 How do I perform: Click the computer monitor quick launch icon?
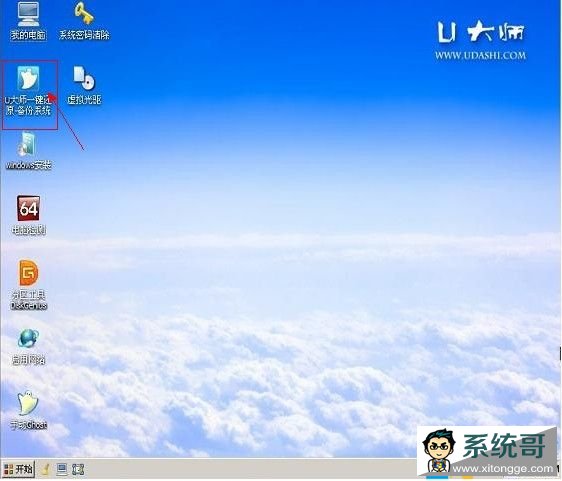pos(62,469)
